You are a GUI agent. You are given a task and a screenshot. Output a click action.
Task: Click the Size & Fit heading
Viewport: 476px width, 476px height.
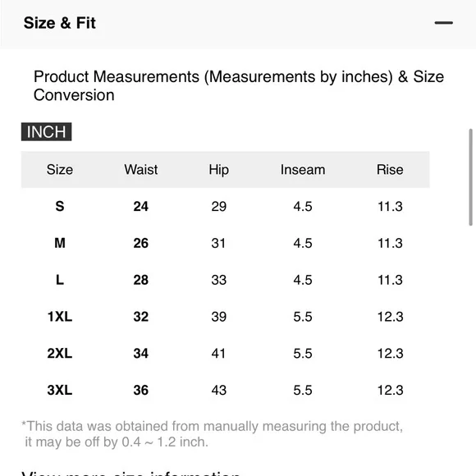[60, 23]
